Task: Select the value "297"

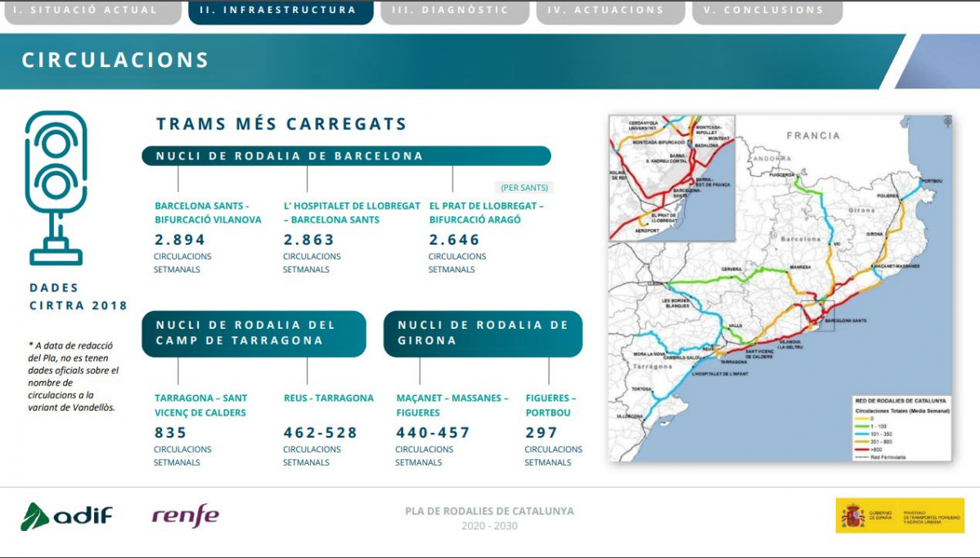Action: [542, 432]
